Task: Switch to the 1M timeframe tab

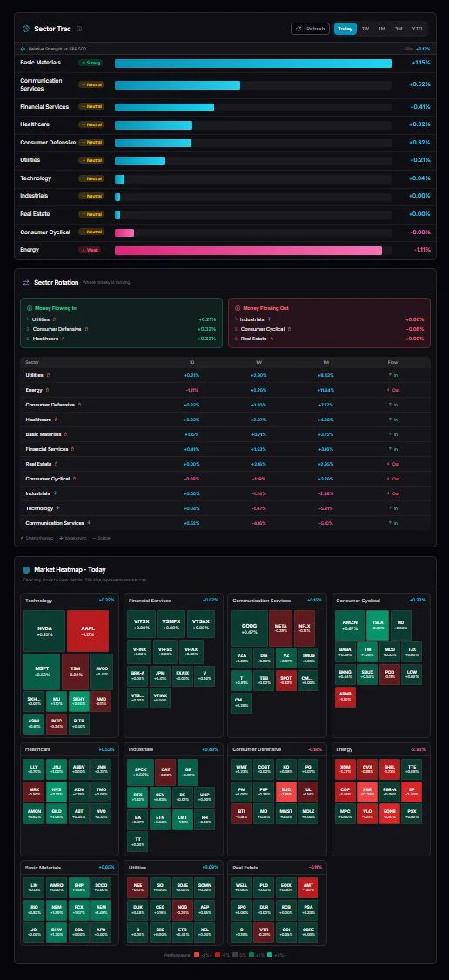Action: pyautogui.click(x=381, y=29)
